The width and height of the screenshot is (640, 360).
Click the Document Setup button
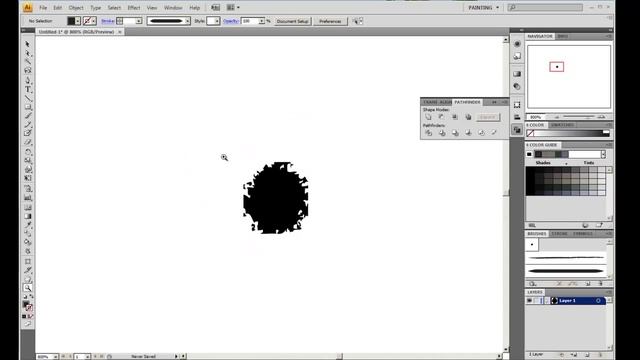click(293, 21)
